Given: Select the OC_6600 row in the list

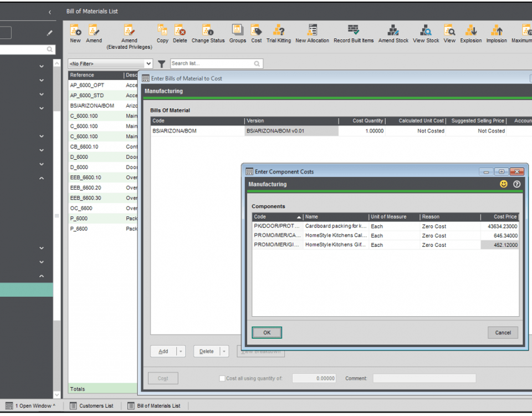Looking at the screenshot, I should (x=103, y=208).
